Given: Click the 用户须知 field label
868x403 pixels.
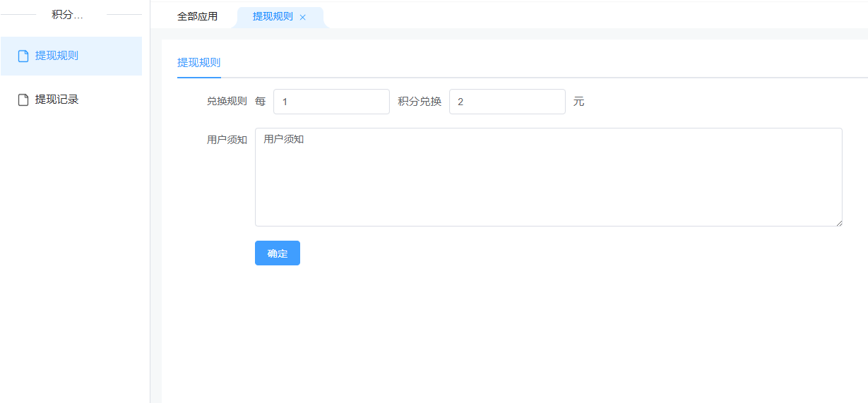Looking at the screenshot, I should (x=227, y=140).
